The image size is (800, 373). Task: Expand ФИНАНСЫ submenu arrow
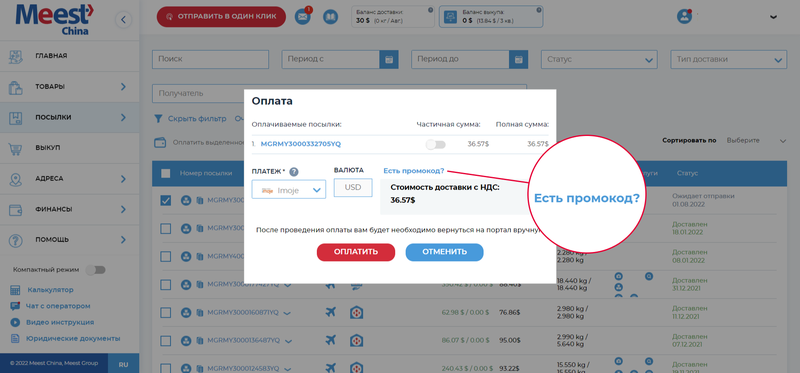coord(123,209)
